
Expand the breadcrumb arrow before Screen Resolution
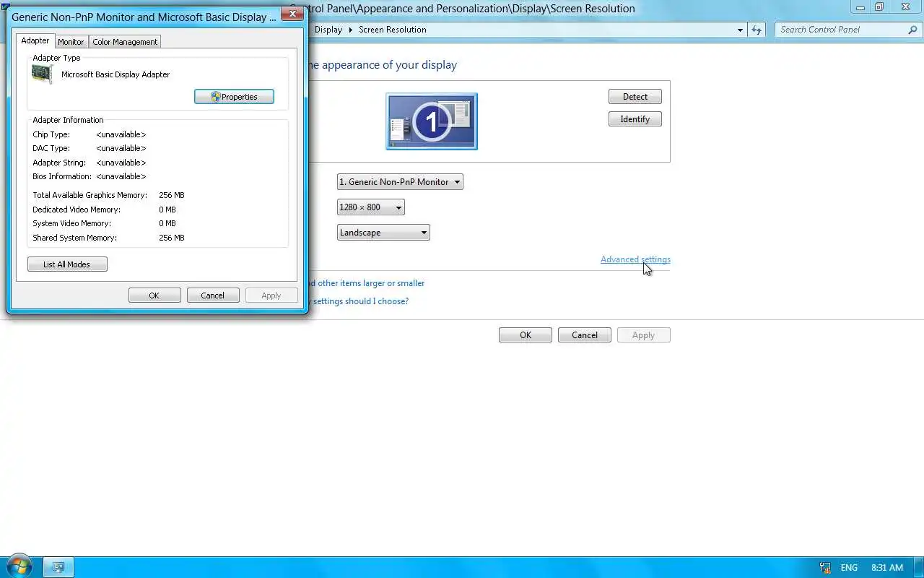pyautogui.click(x=352, y=30)
